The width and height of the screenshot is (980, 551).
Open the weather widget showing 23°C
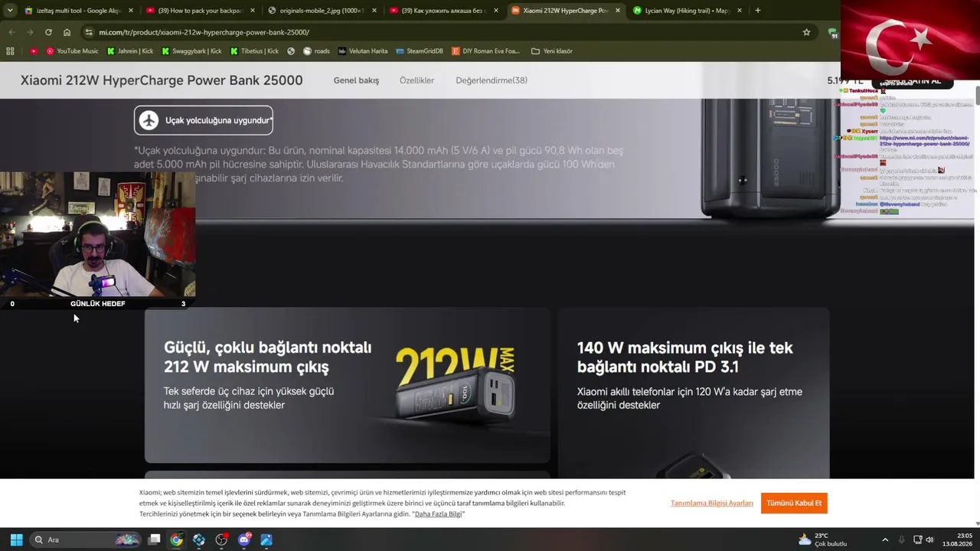click(822, 540)
